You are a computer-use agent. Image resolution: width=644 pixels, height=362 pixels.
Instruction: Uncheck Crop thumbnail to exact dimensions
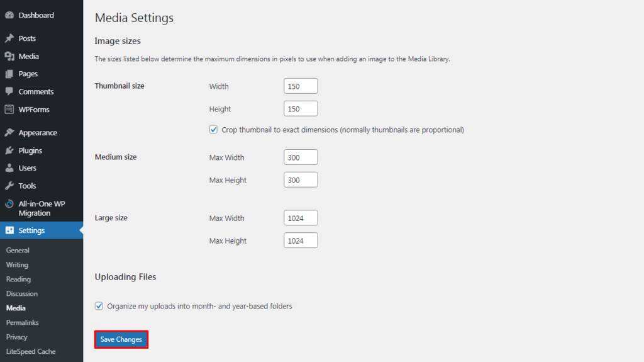[x=213, y=130]
